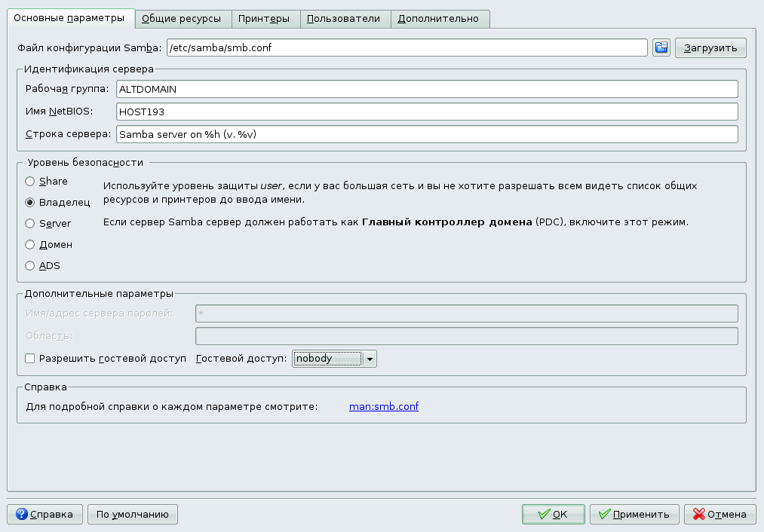Image resolution: width=764 pixels, height=532 pixels.
Task: Switch to the Пользователи tab
Action: (x=345, y=18)
